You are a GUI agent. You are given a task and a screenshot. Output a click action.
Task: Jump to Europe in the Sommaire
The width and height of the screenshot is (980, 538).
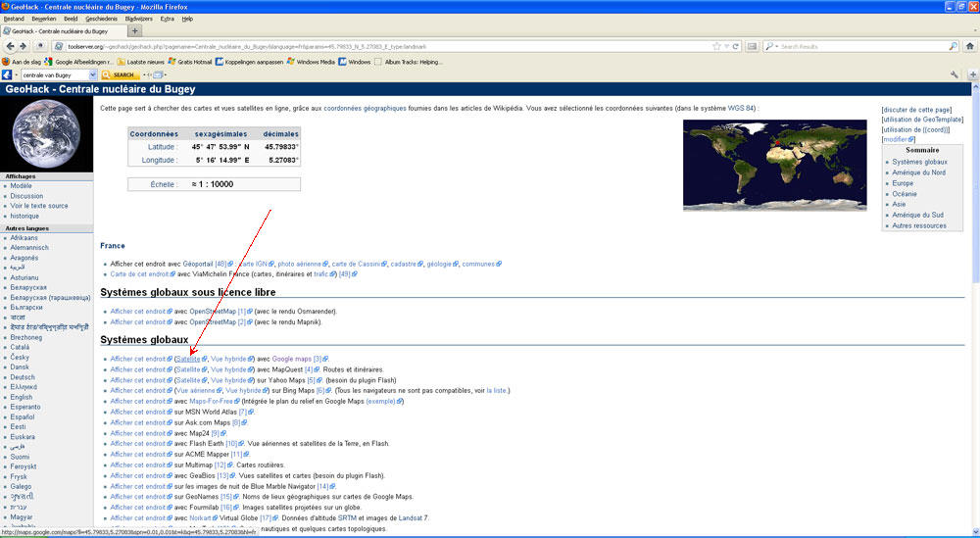pyautogui.click(x=903, y=183)
